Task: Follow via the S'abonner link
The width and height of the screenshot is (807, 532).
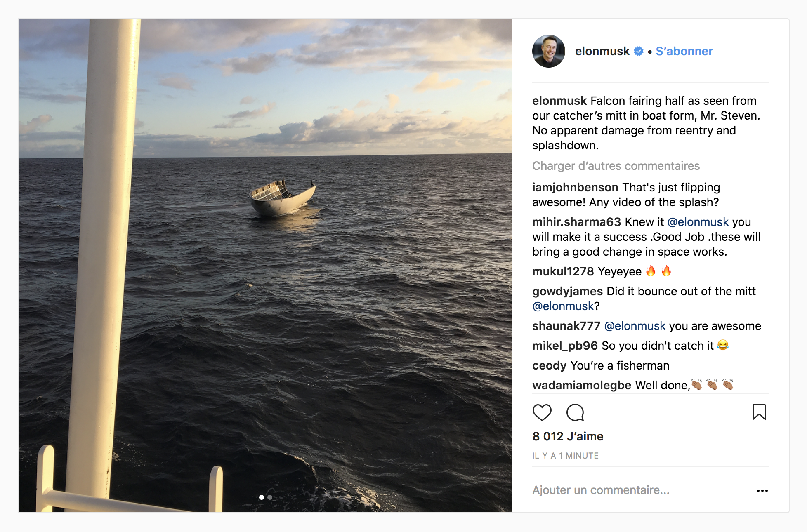Action: pyautogui.click(x=684, y=51)
